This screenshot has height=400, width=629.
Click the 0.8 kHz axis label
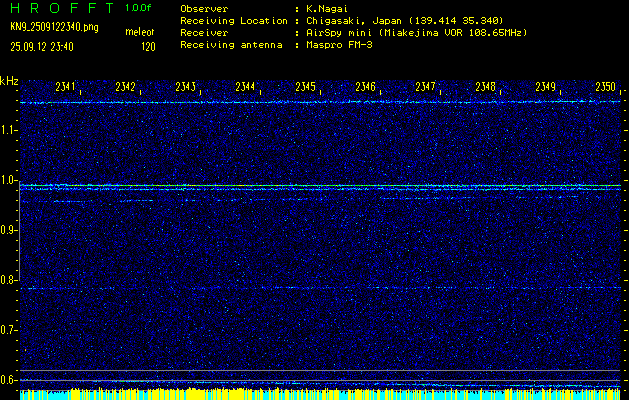(8, 280)
